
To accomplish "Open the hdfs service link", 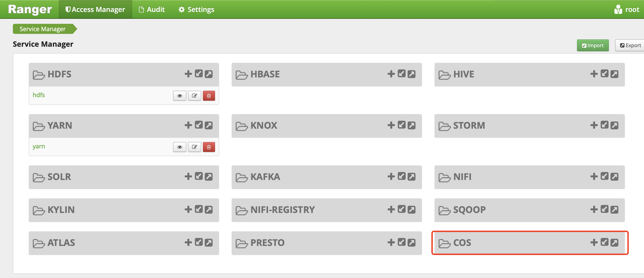I will pos(39,95).
